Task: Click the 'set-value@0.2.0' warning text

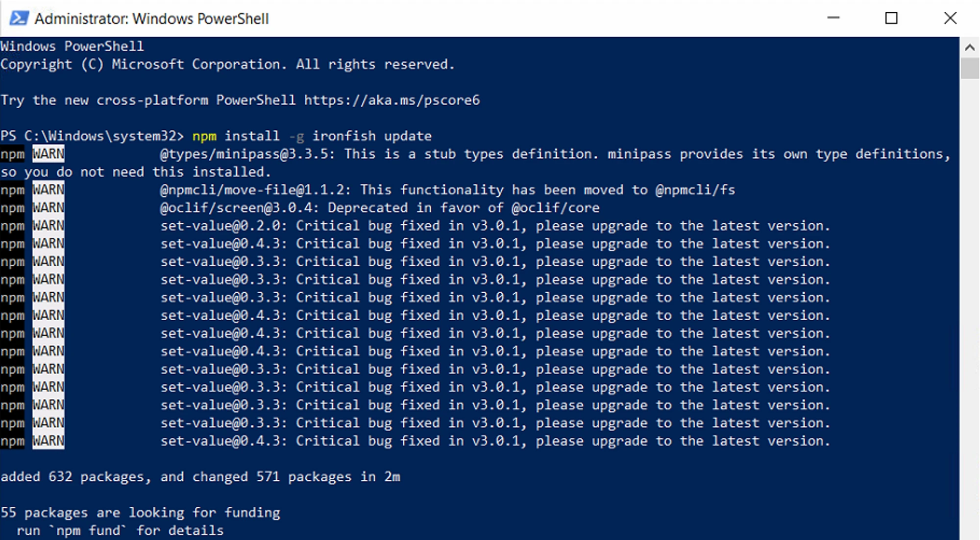Action: click(x=223, y=226)
